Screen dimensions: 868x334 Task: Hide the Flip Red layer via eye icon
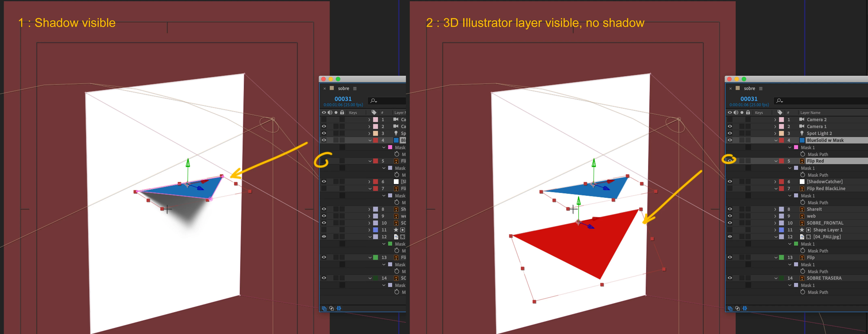coord(730,161)
